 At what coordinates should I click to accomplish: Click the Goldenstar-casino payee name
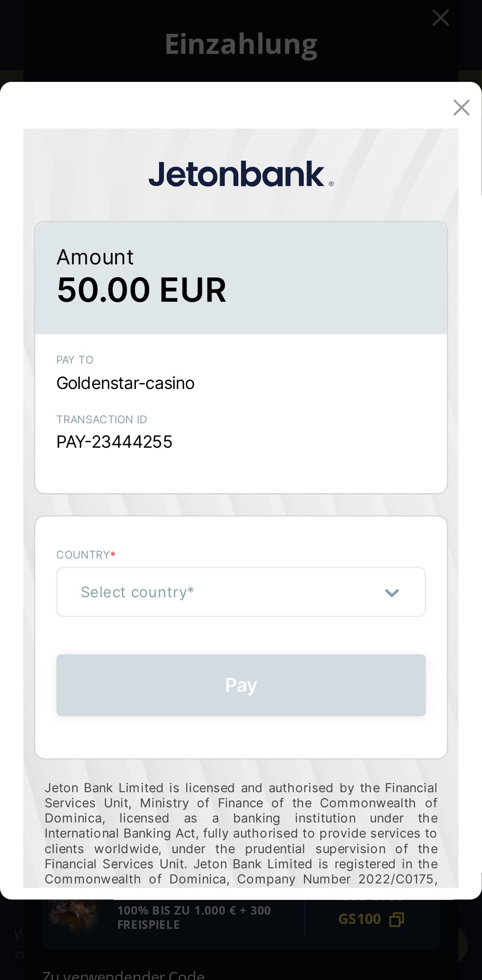(x=125, y=383)
